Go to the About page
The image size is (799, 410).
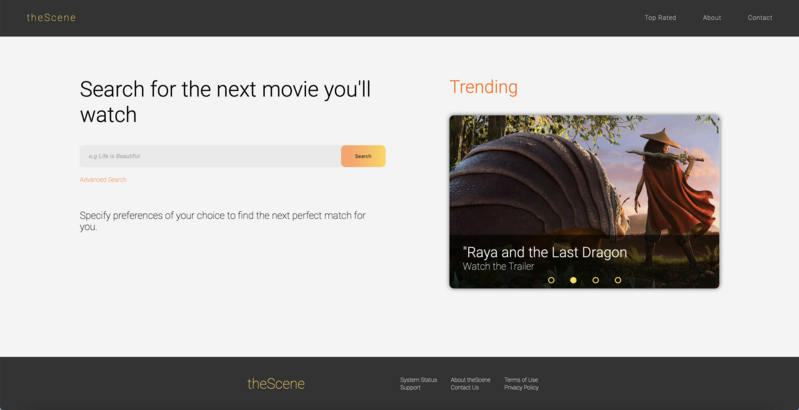coord(711,17)
